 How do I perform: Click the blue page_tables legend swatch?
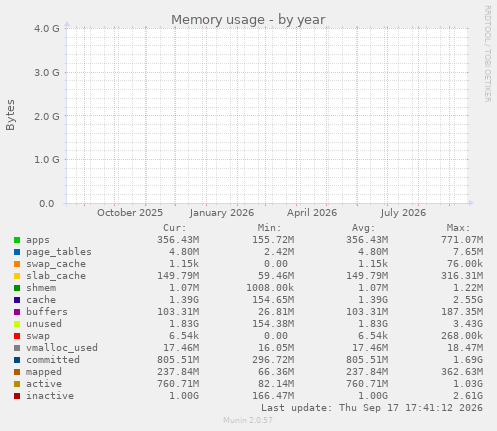point(17,252)
